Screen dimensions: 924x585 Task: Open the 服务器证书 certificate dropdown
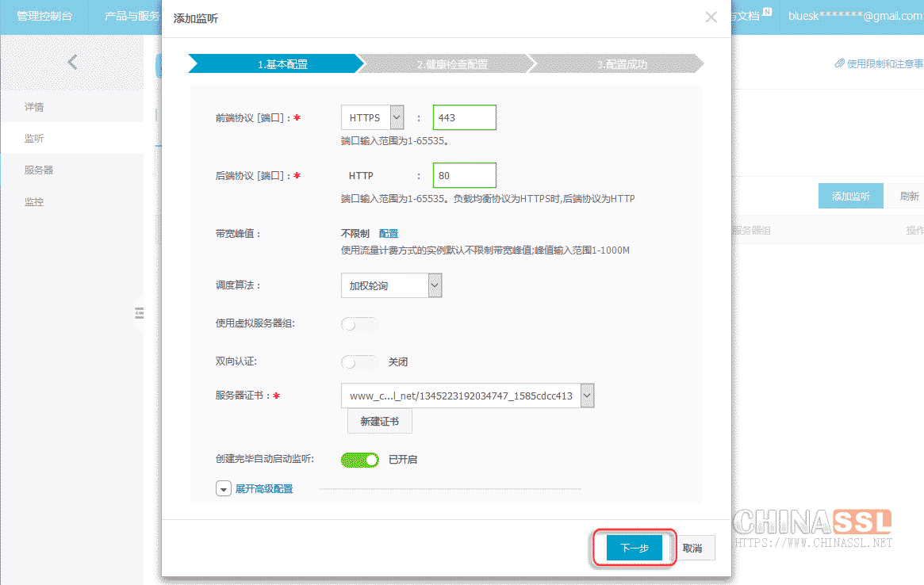click(467, 396)
